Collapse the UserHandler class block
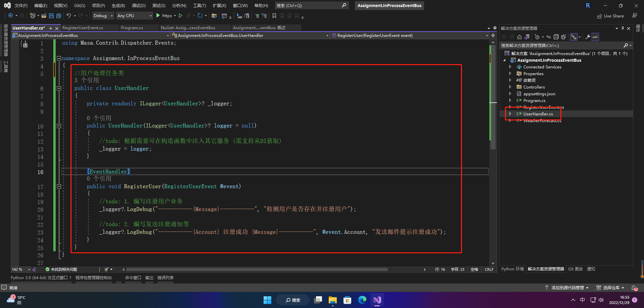Image resolution: width=644 pixels, height=308 pixels. (x=59, y=88)
